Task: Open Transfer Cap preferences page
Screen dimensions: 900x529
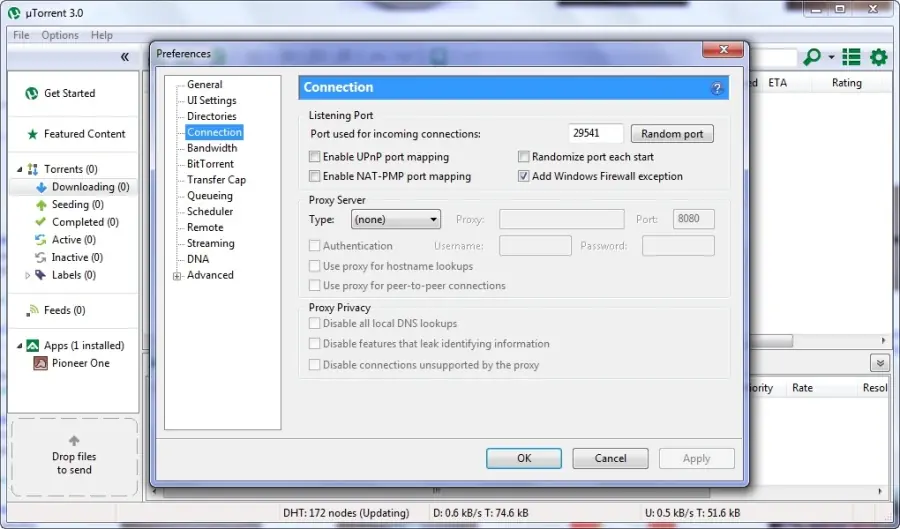Action: tap(216, 180)
